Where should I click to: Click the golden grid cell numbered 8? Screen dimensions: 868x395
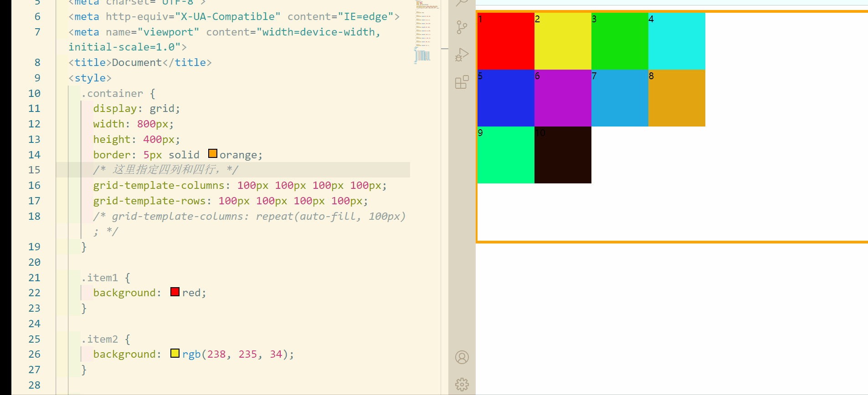coord(677,98)
